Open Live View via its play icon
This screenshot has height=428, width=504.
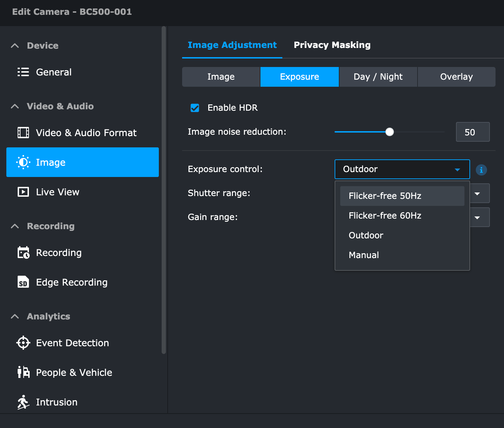click(x=23, y=192)
